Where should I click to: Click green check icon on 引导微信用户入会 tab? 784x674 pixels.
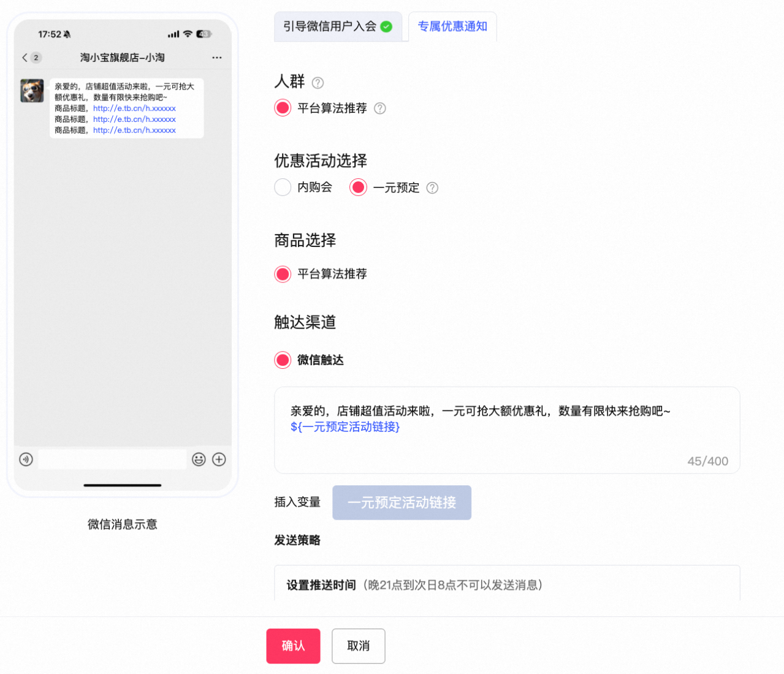point(386,26)
